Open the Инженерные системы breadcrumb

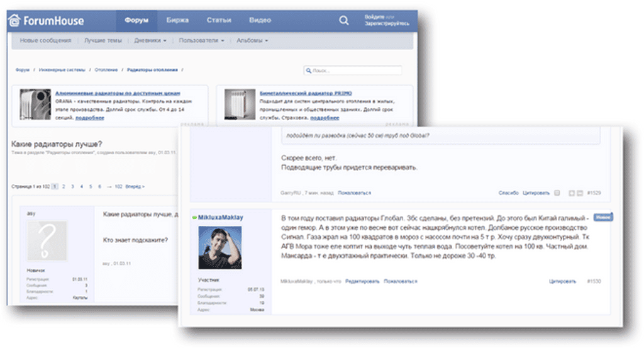click(x=62, y=70)
